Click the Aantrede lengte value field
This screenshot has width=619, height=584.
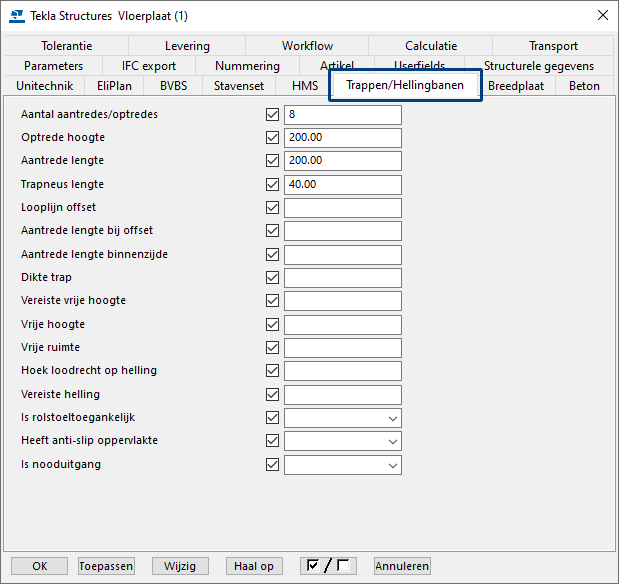pyautogui.click(x=342, y=161)
